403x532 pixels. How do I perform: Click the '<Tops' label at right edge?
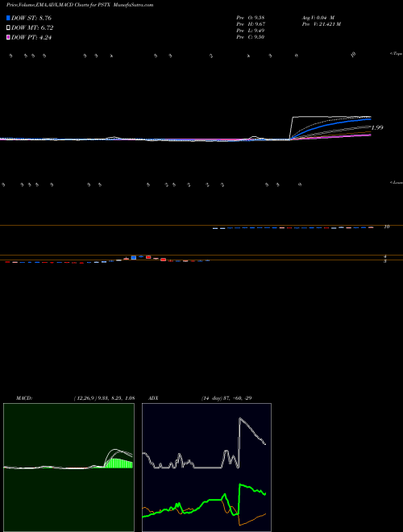[396, 54]
